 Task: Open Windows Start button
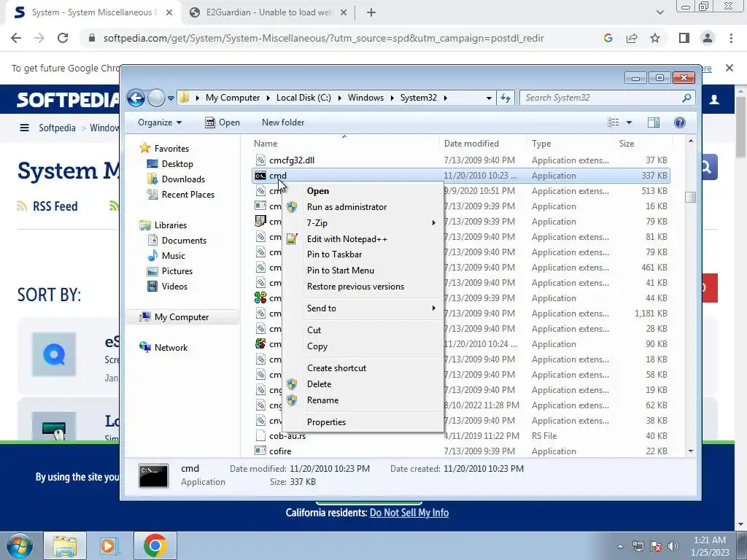coord(19,545)
